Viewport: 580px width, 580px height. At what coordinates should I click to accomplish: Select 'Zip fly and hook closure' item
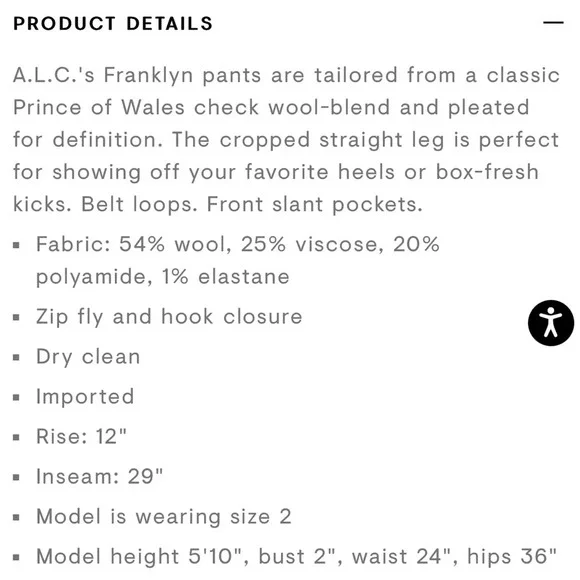coord(169,317)
